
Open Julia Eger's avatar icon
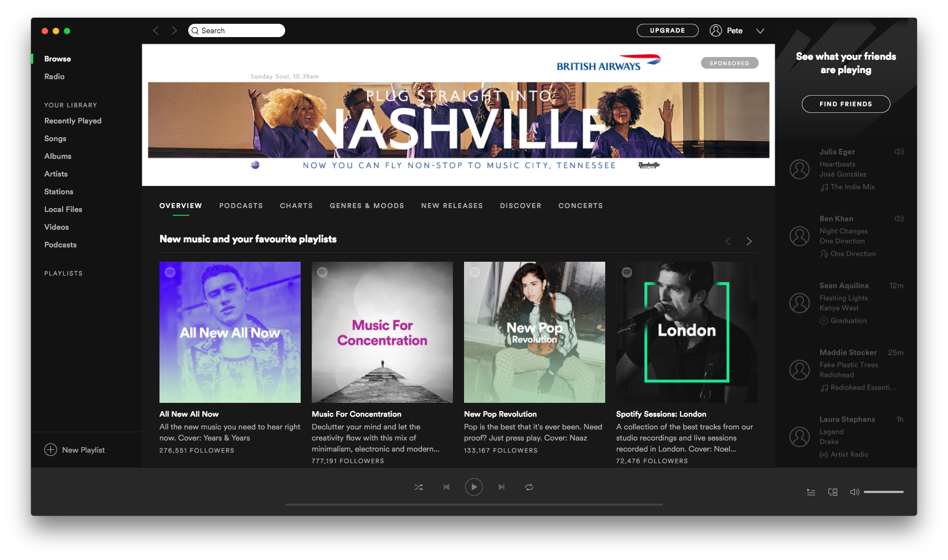(x=800, y=169)
